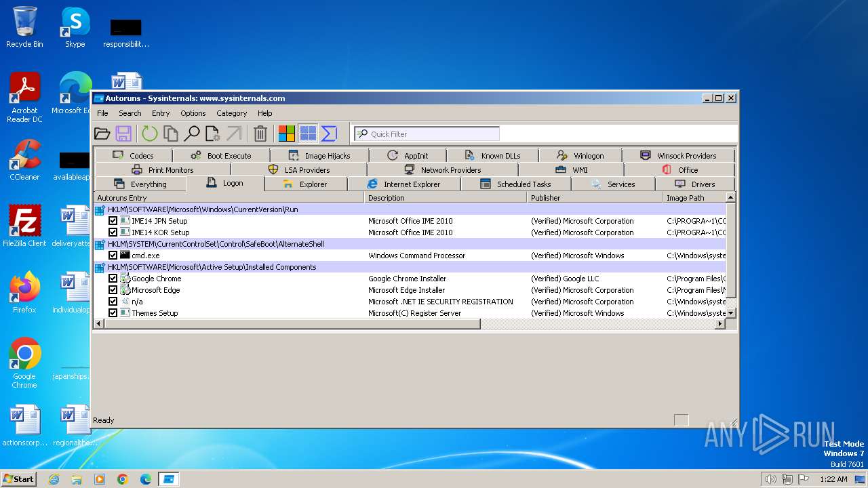Sort by the Autoruns Entry column header
The height and width of the screenshot is (488, 868).
click(229, 198)
